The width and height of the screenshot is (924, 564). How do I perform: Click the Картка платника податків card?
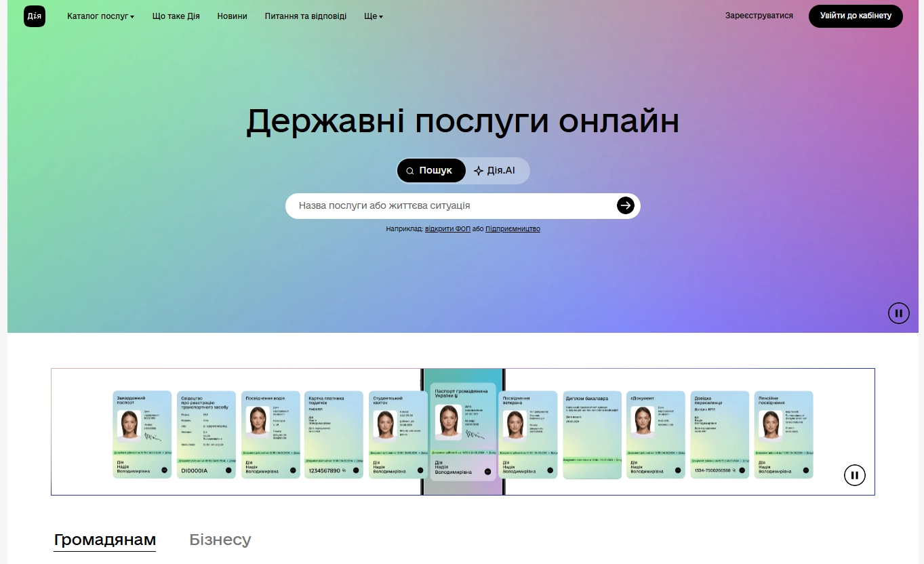(334, 435)
